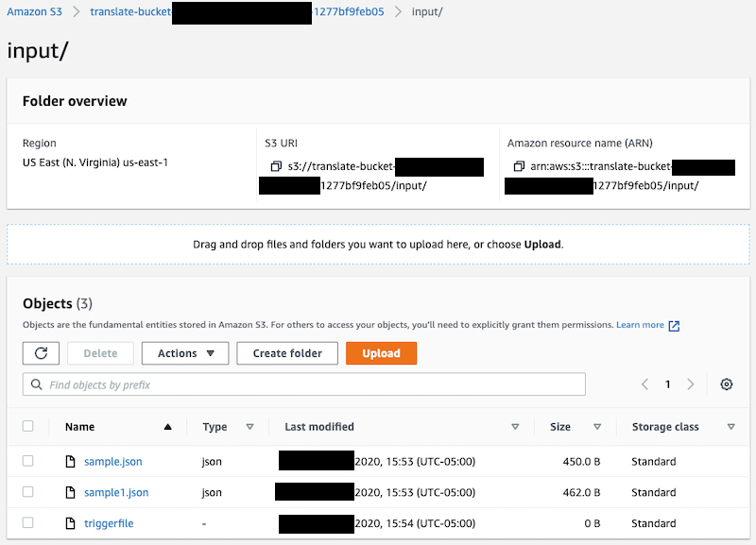Image resolution: width=756 pixels, height=545 pixels.
Task: Navigate to Amazon S3 breadcrumb
Action: pyautogui.click(x=35, y=11)
